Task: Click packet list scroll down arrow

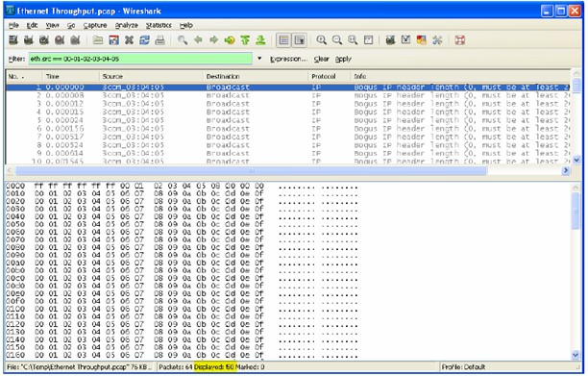Action: (576, 160)
